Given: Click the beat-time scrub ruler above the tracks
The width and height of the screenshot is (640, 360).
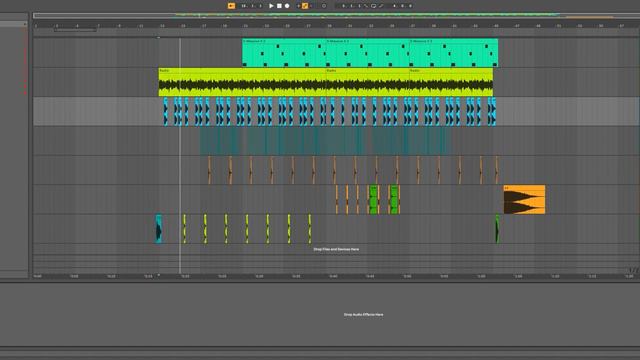Looking at the screenshot, I should point(336,25).
